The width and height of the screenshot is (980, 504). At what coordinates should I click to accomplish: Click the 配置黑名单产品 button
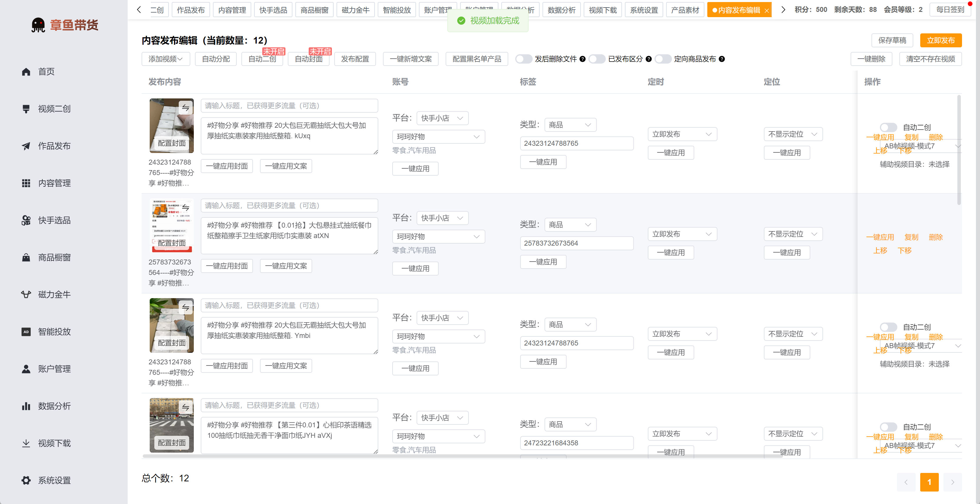(477, 59)
